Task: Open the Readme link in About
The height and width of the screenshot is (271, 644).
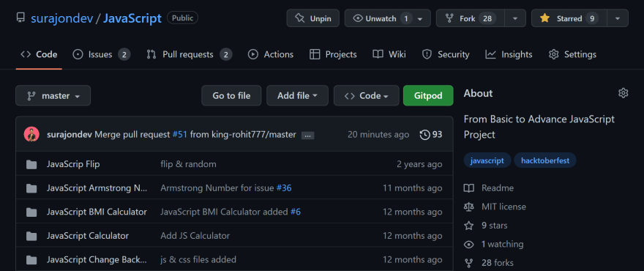Action: [x=489, y=188]
